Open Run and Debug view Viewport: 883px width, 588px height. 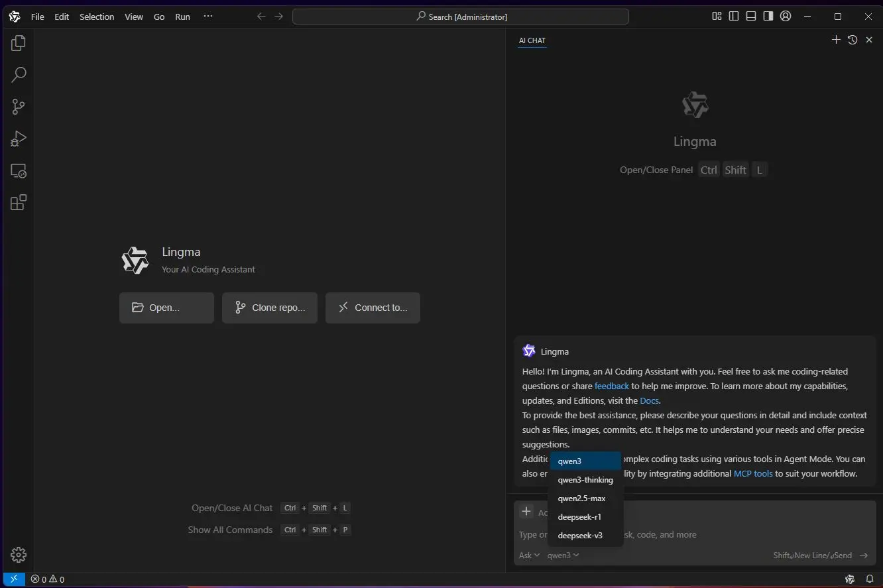pos(19,139)
